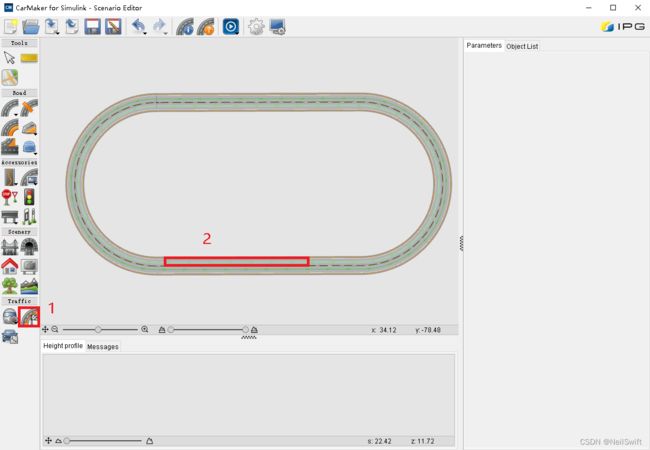
Task: Click the route tool highlighted in red
Action: pyautogui.click(x=29, y=317)
